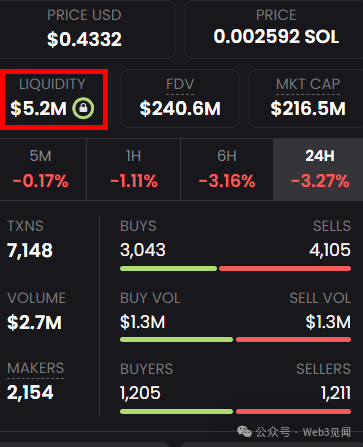This screenshot has width=363, height=447.
Task: Click the red sellers bar
Action: click(293, 412)
